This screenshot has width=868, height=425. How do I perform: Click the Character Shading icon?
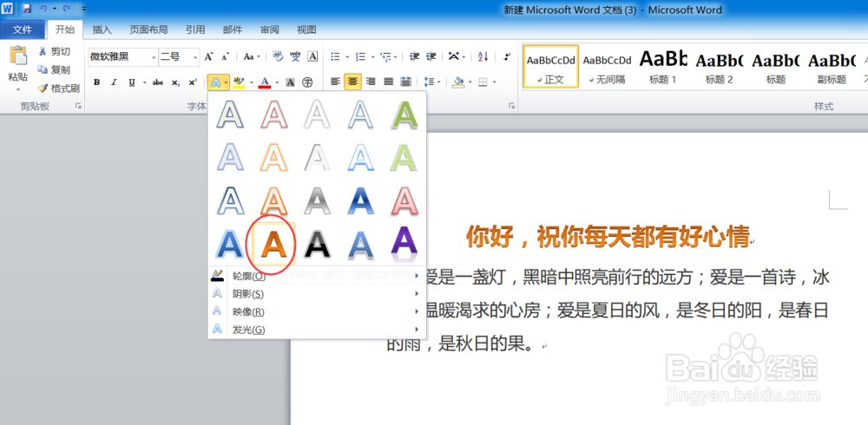290,82
